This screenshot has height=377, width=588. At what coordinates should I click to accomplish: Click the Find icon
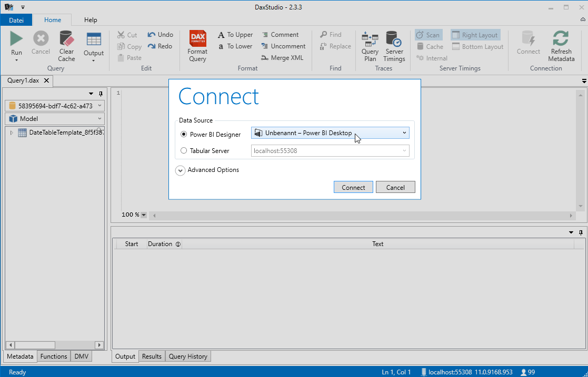(323, 35)
